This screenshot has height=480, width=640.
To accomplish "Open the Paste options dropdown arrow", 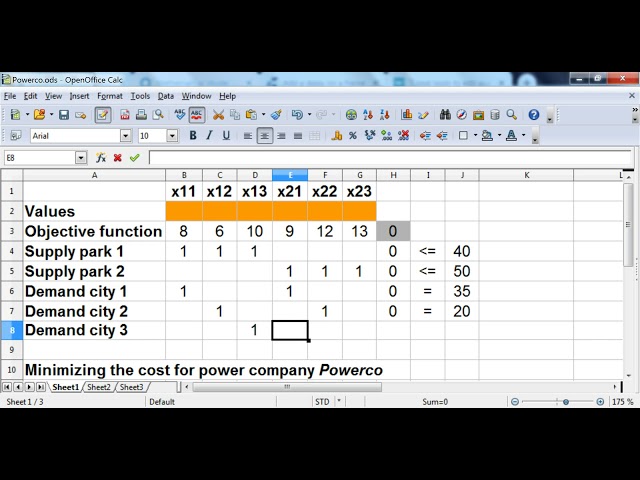I will (x=263, y=115).
